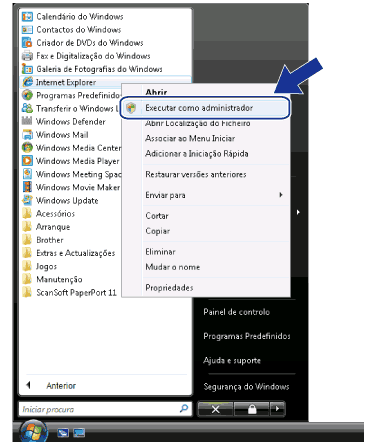Screen dimensions: 374x443
Task: Click the Anterior back arrow
Action: click(29, 385)
